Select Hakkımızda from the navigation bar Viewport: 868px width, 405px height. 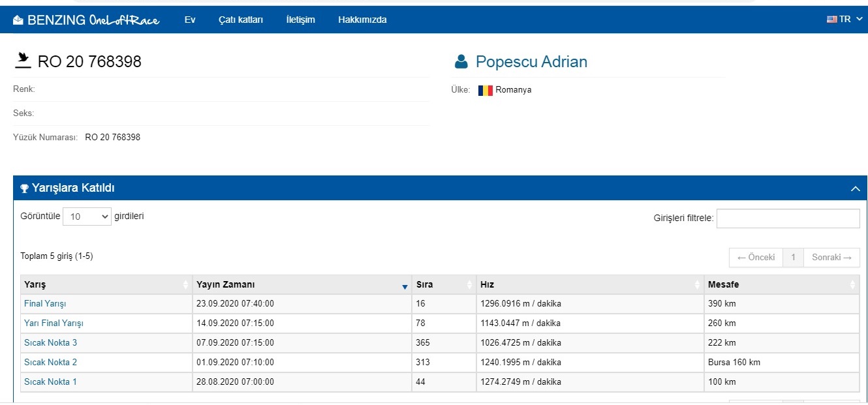tap(362, 20)
